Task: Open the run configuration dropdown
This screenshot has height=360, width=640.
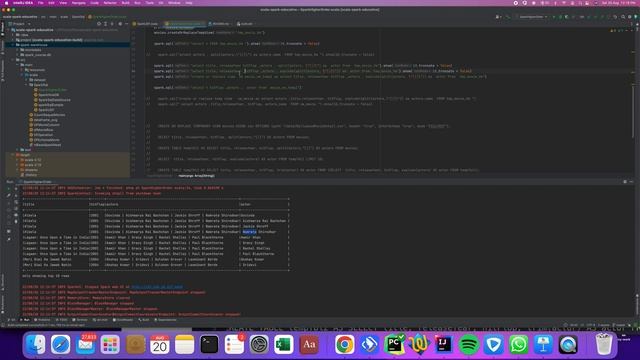Action: (x=532, y=17)
